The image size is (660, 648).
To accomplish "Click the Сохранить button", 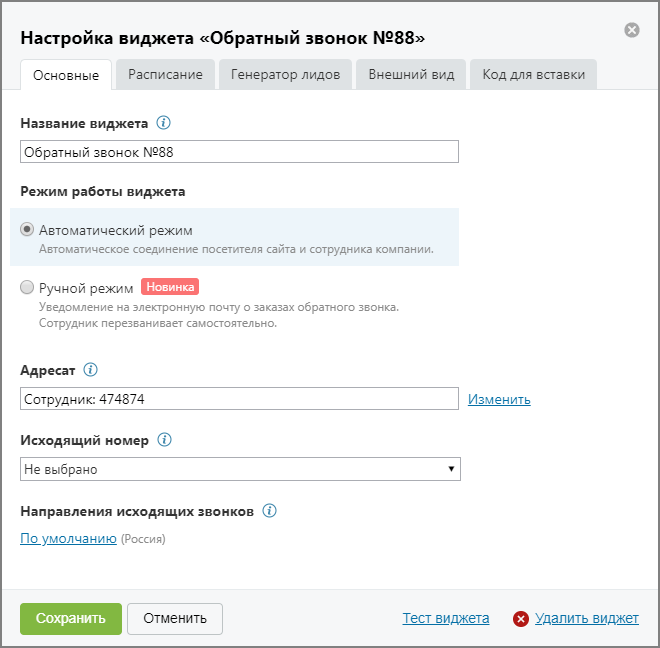I will (x=71, y=619).
